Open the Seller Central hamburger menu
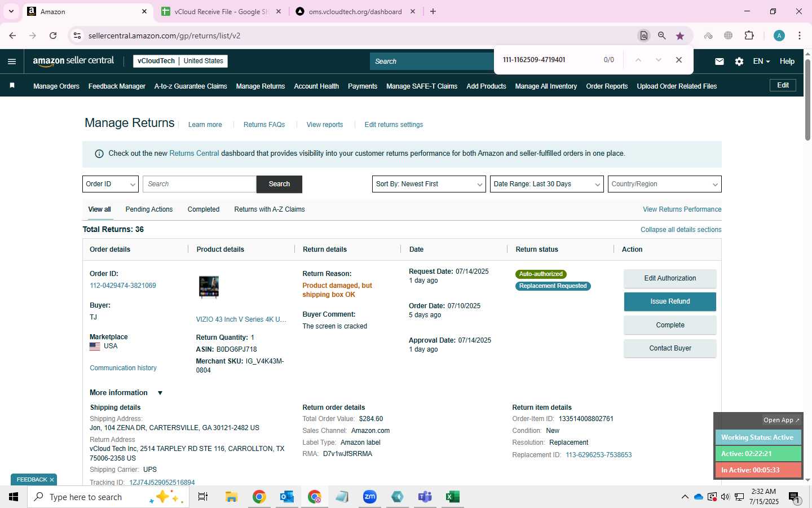The image size is (812, 508). point(12,62)
